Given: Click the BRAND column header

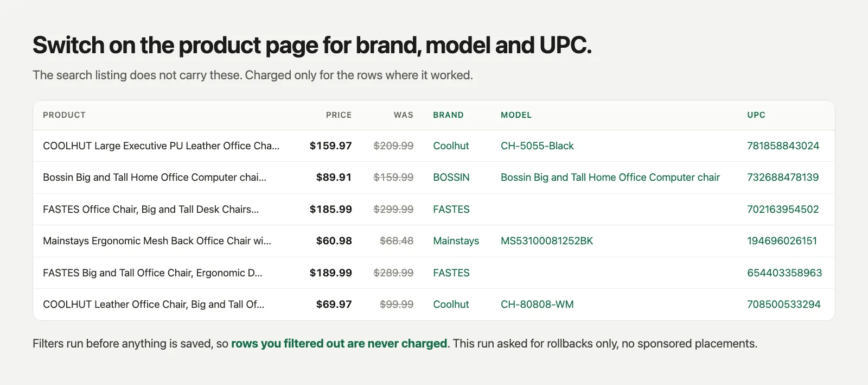Looking at the screenshot, I should (448, 115).
